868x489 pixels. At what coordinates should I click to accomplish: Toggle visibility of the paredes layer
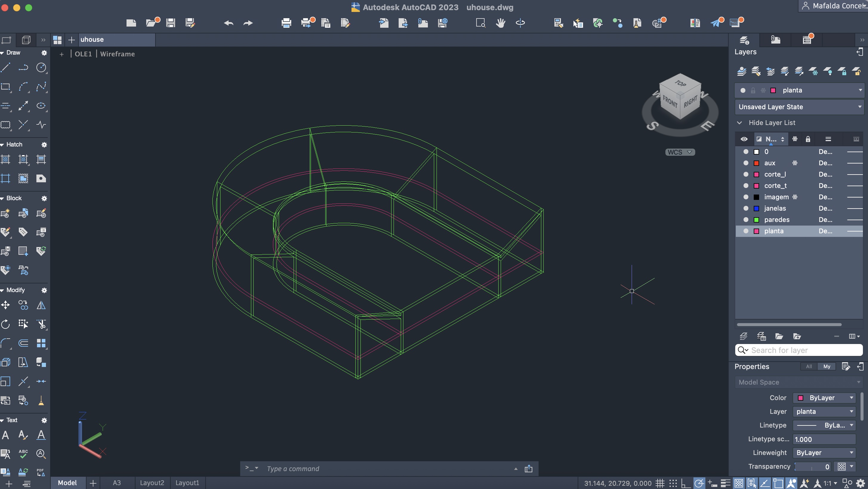pyautogui.click(x=746, y=220)
